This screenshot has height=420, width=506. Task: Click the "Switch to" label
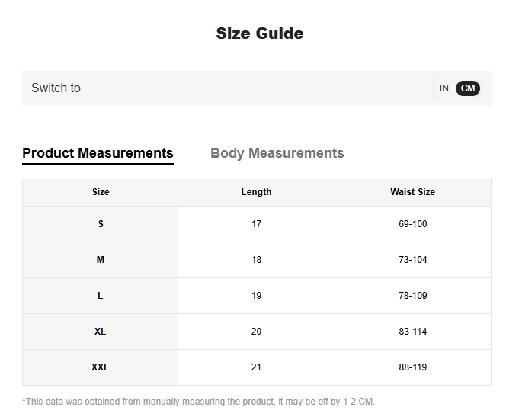point(56,88)
